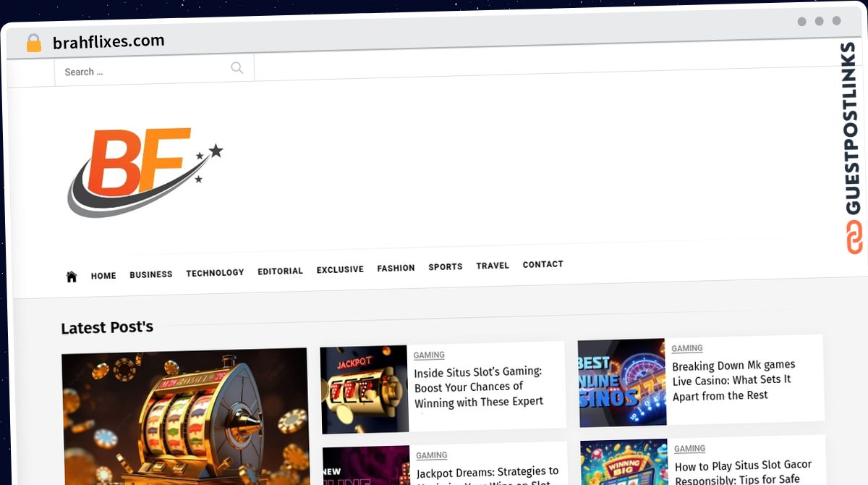Open the neon thumbnail beside 'Jackpot Dreams'

[x=367, y=465]
